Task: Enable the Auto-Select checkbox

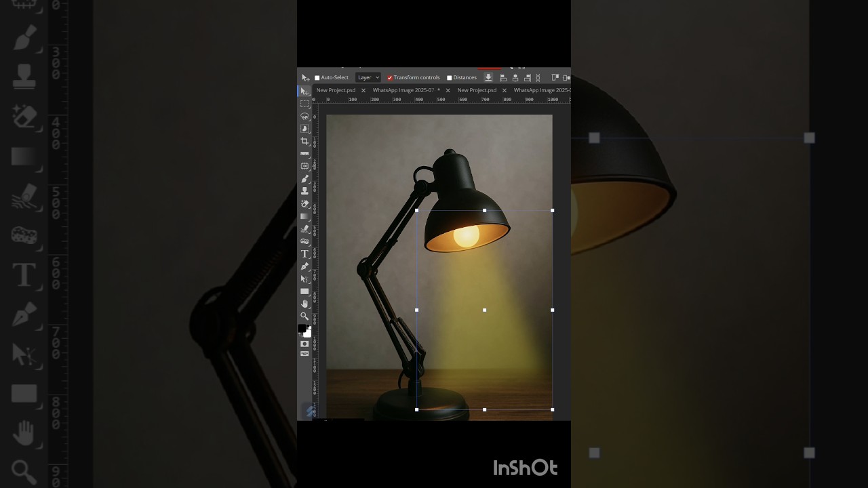Action: click(x=317, y=78)
